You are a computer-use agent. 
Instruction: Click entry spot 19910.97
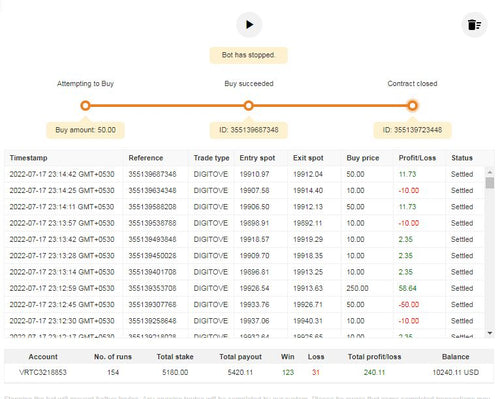coord(254,174)
